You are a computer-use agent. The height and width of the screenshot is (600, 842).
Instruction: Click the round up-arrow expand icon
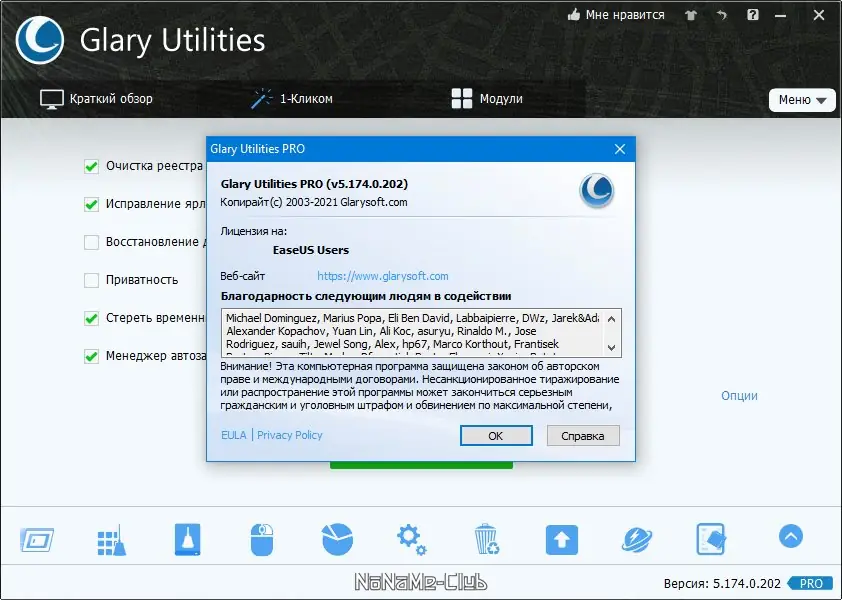tap(791, 536)
